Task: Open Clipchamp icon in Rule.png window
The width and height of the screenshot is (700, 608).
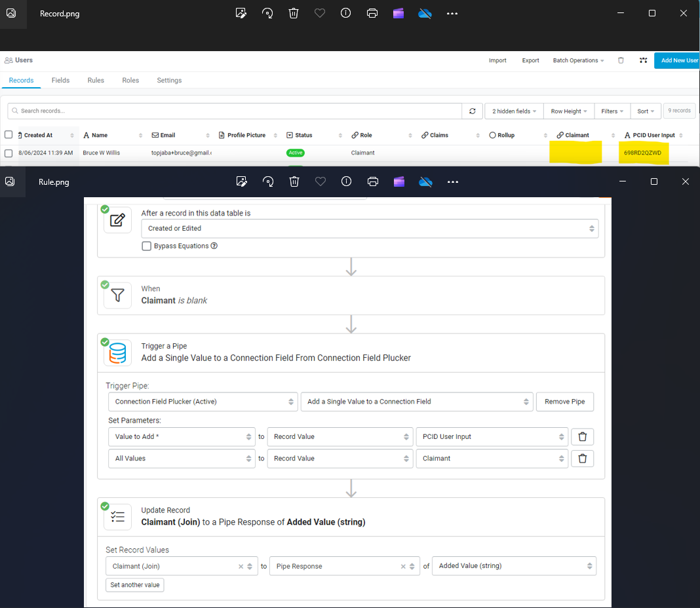Action: [399, 181]
